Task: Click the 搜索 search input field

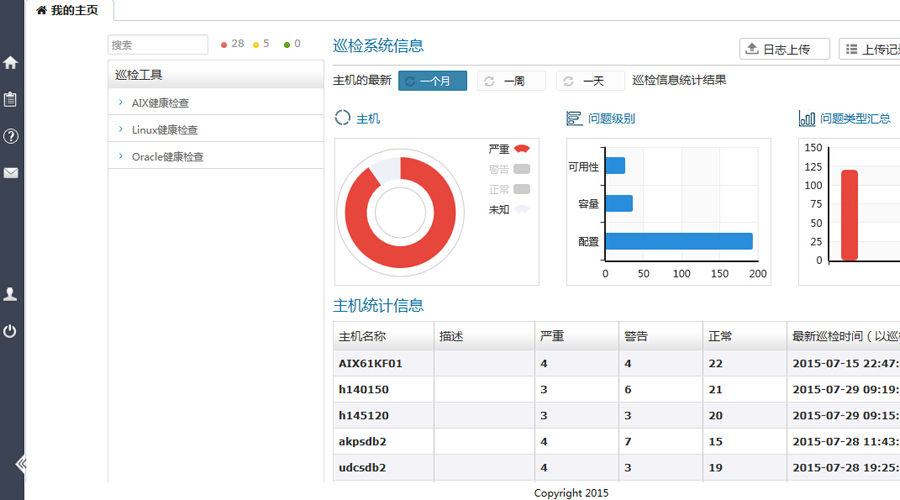Action: [x=157, y=45]
